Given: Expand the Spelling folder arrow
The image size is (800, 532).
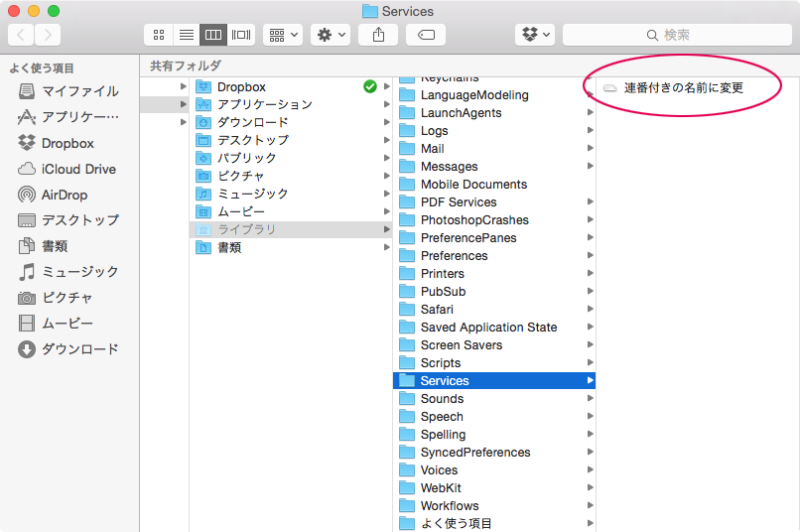Looking at the screenshot, I should (x=590, y=434).
